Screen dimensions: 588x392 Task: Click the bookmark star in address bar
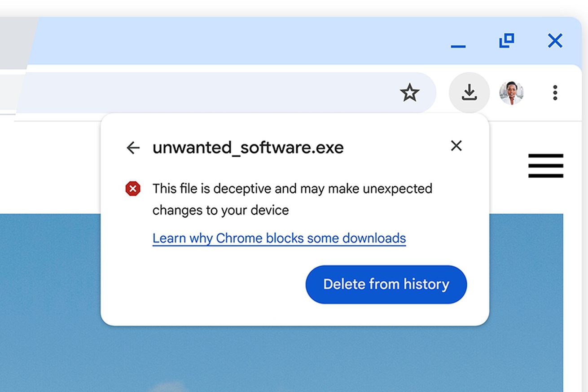click(x=409, y=93)
